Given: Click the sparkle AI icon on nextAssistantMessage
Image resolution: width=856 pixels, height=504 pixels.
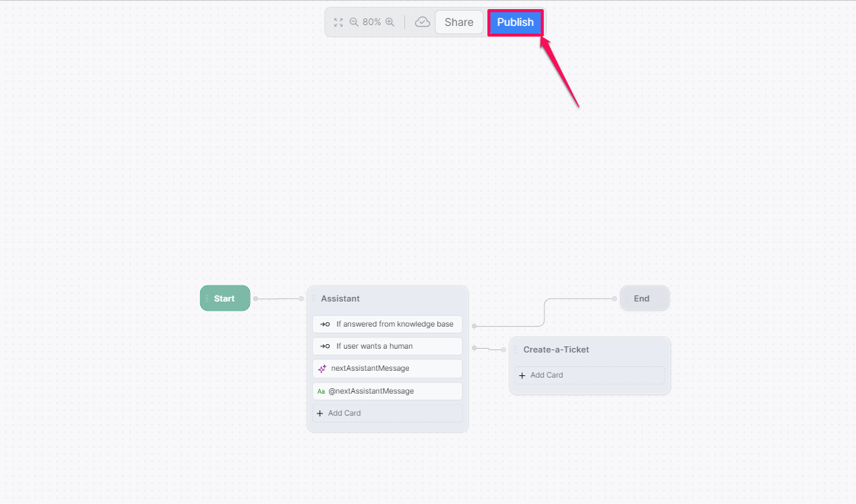Looking at the screenshot, I should tap(322, 368).
